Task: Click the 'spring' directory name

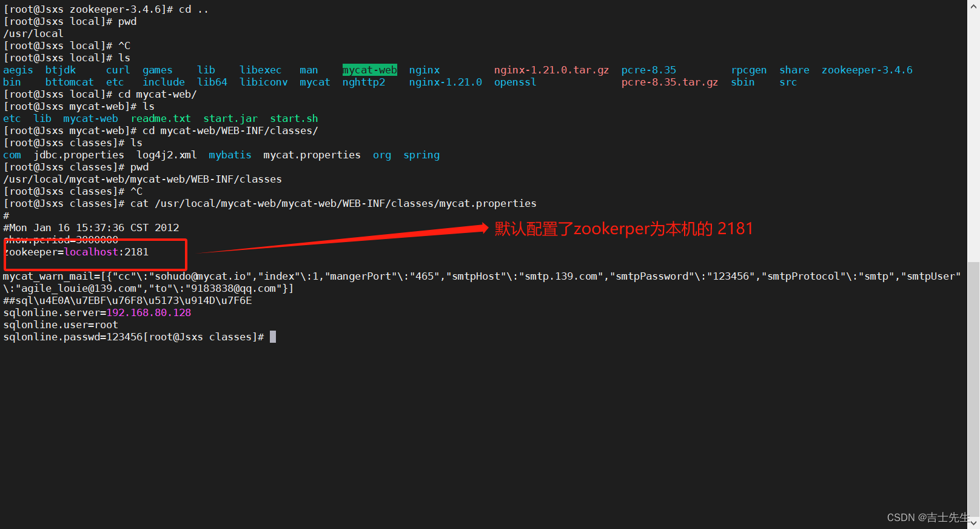Action: pyautogui.click(x=421, y=155)
